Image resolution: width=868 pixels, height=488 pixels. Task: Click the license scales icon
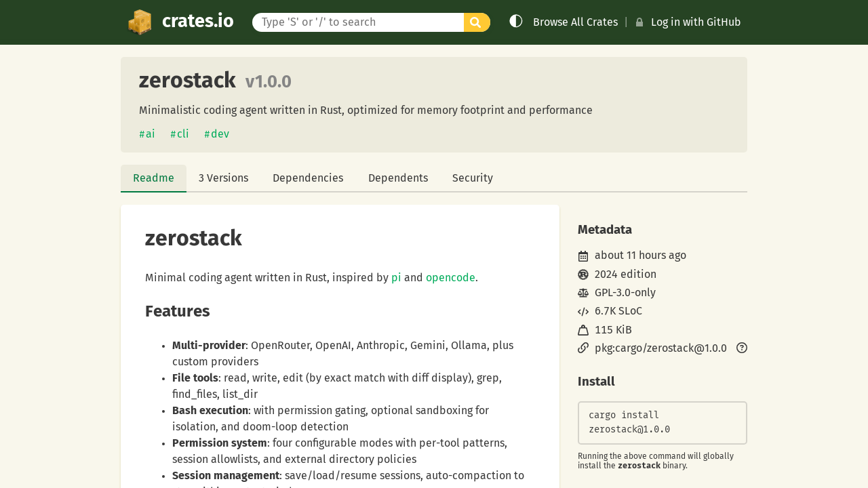pyautogui.click(x=583, y=293)
